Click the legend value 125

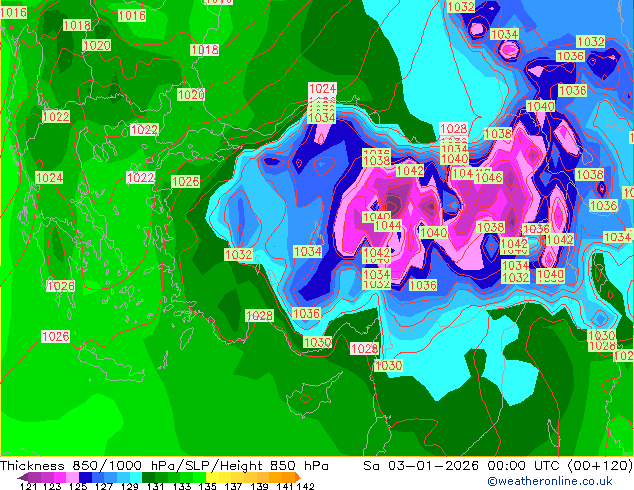click(x=78, y=486)
